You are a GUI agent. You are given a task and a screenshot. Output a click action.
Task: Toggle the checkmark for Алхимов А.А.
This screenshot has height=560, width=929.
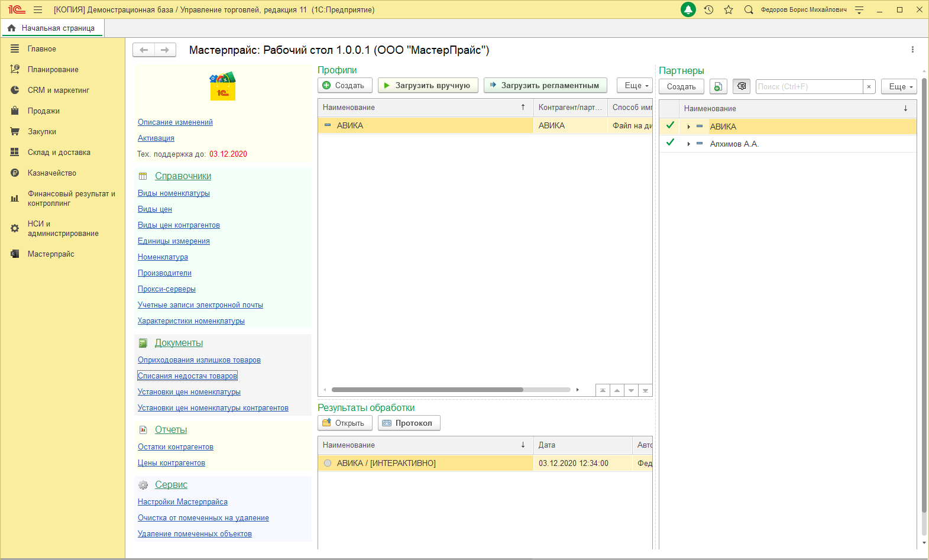(x=670, y=143)
